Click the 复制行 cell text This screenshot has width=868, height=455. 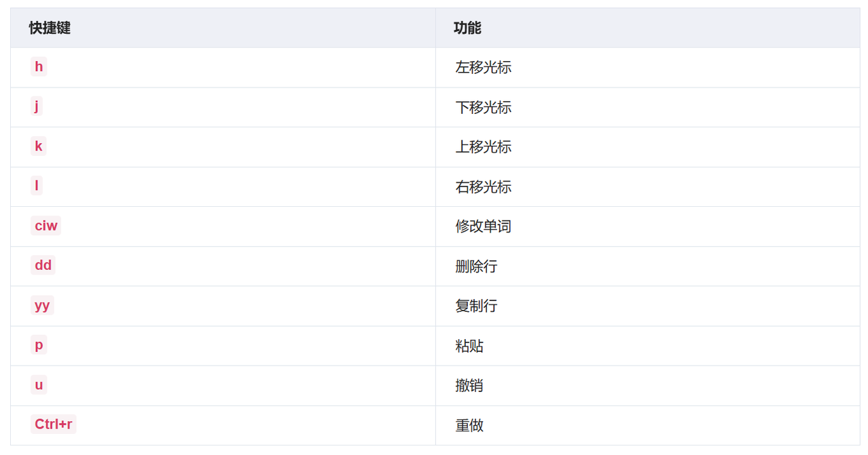[x=476, y=306]
